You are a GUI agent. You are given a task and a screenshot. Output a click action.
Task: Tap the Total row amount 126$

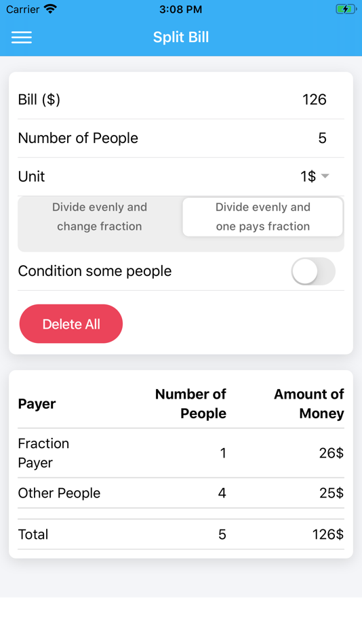pos(327,534)
